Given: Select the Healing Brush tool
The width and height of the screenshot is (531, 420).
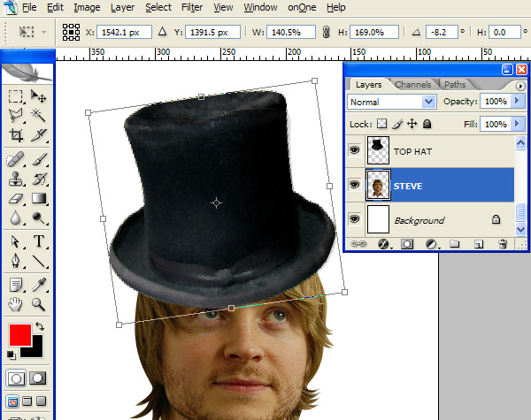Looking at the screenshot, I should [x=16, y=159].
